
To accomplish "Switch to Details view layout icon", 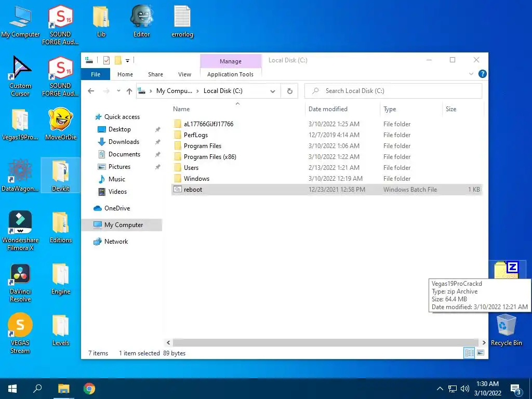I will (470, 353).
